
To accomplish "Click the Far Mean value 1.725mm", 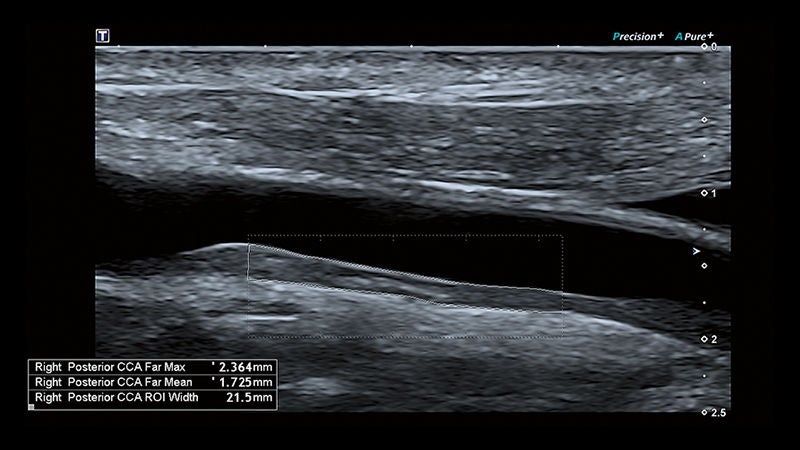I will pos(245,382).
